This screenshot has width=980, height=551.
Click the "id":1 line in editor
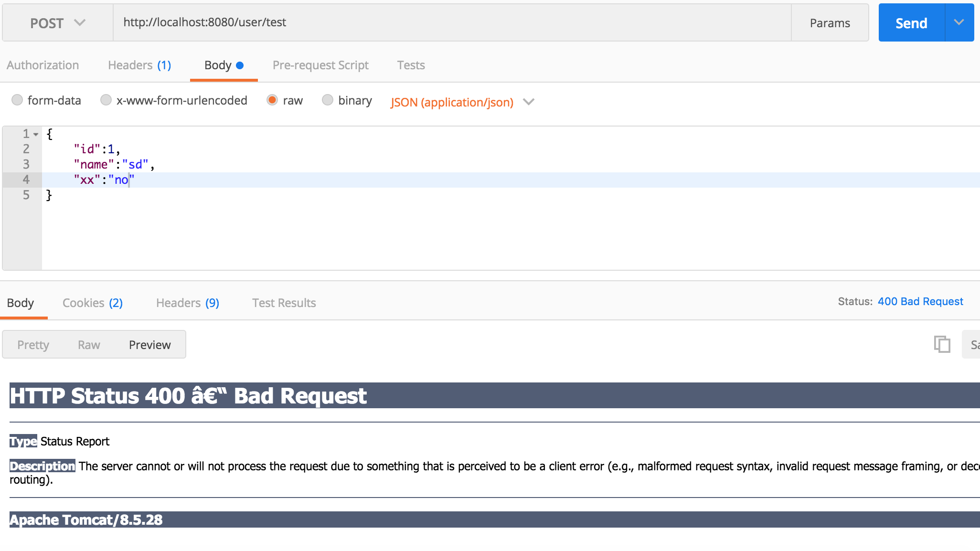pos(97,149)
